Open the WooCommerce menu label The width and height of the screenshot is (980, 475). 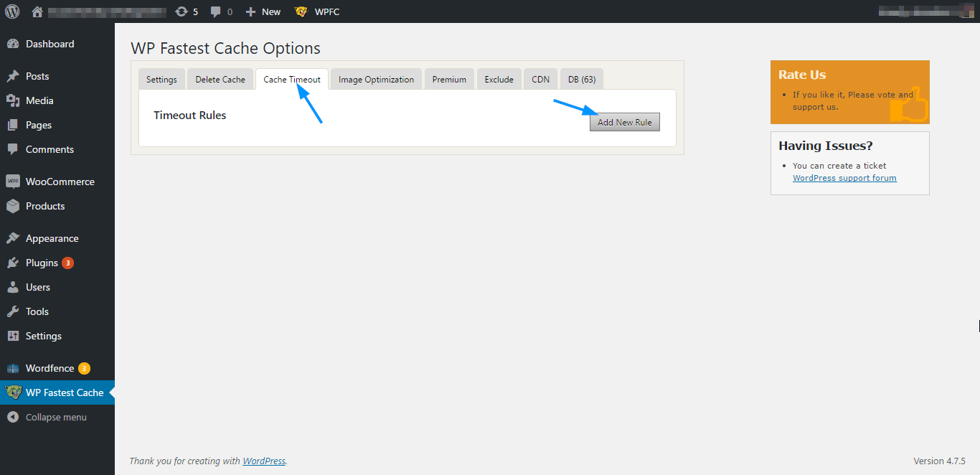pos(60,182)
